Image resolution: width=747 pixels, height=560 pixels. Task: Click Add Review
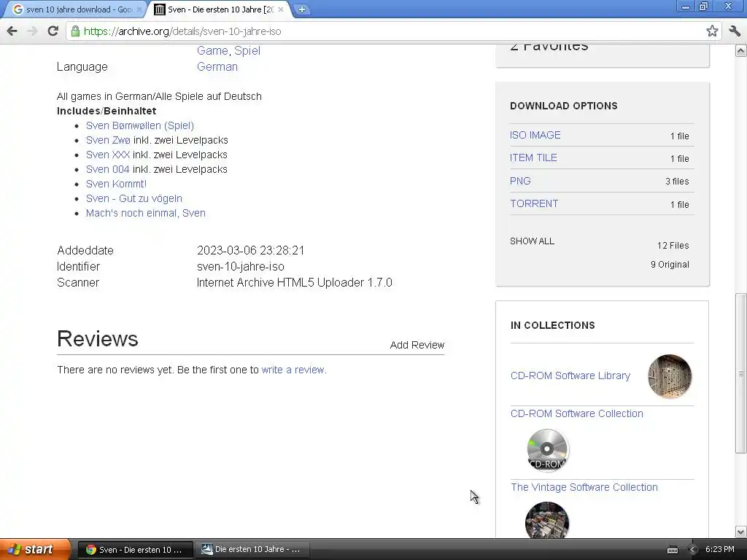(417, 345)
